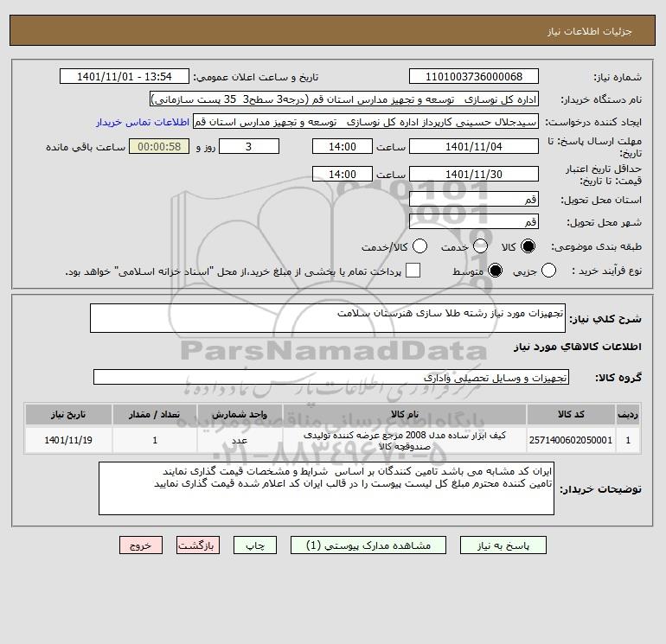The image size is (666, 644).
Task: Click the چاپ print button
Action: click(x=255, y=545)
